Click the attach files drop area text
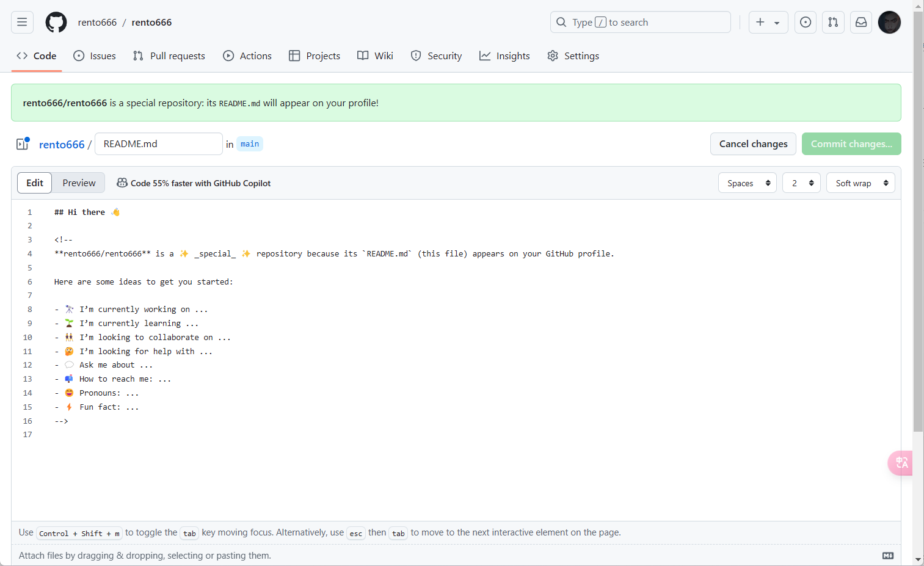Image resolution: width=924 pixels, height=566 pixels. (145, 556)
